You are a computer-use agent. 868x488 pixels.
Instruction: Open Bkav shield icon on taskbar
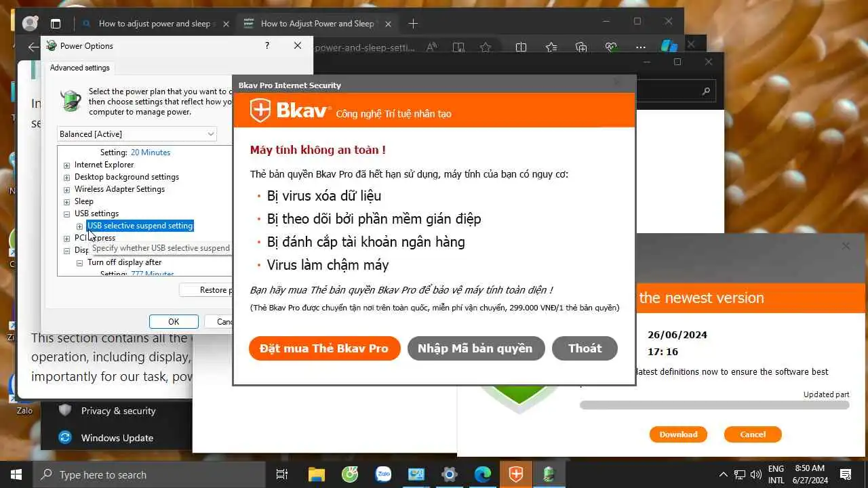[x=516, y=474]
